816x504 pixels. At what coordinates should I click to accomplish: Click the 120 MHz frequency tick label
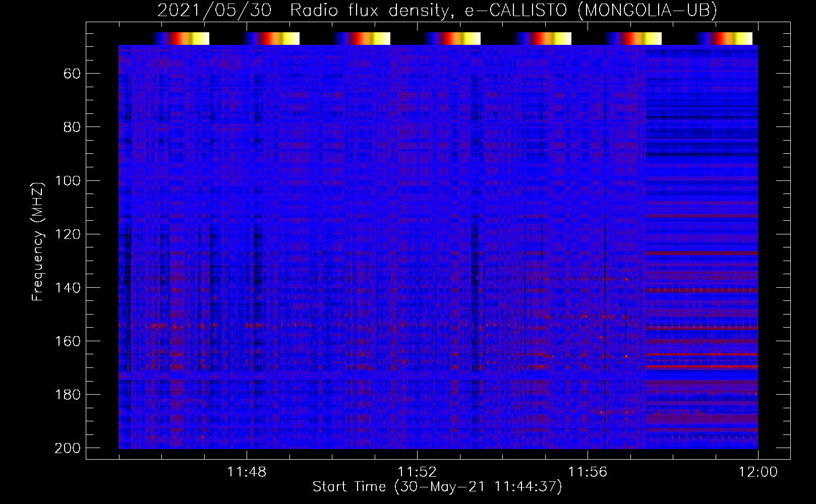point(68,234)
